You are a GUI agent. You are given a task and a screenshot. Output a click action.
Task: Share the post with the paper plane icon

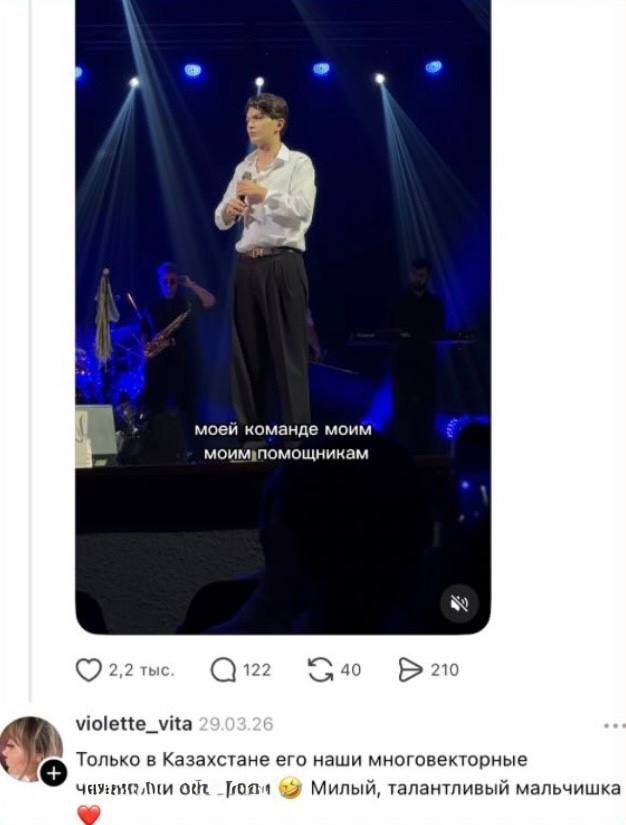click(x=410, y=670)
